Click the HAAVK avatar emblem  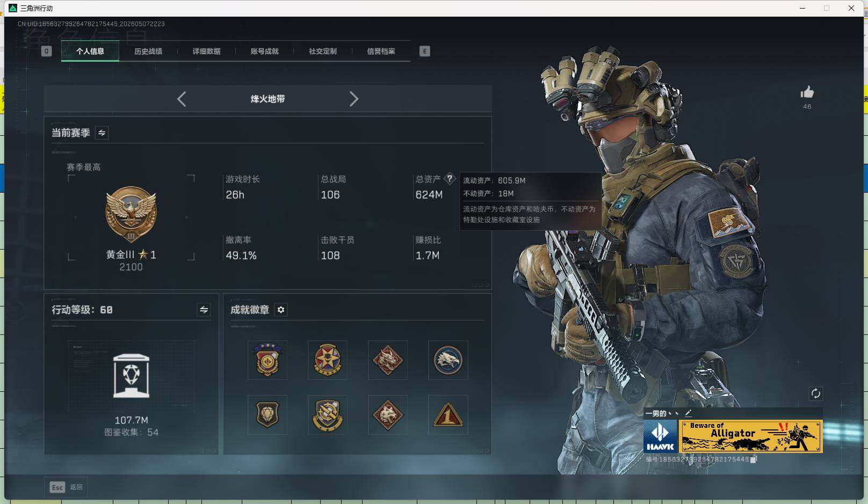pos(660,436)
